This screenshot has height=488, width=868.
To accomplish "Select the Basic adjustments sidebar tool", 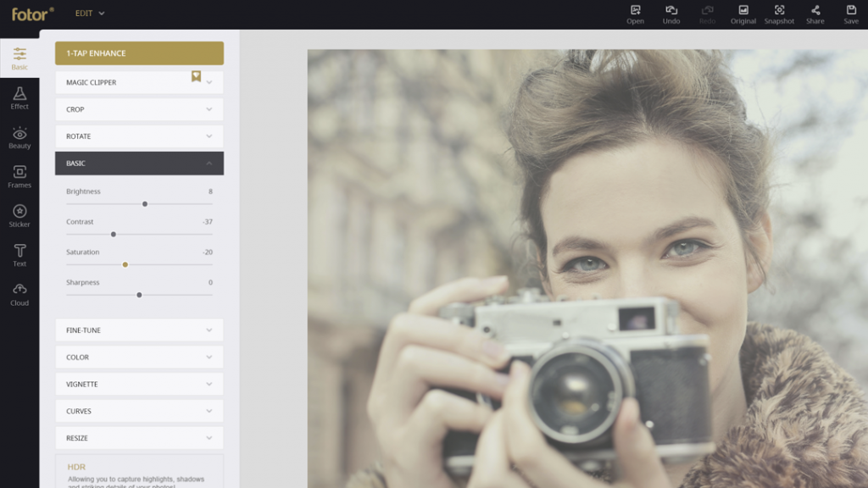I will [x=19, y=58].
